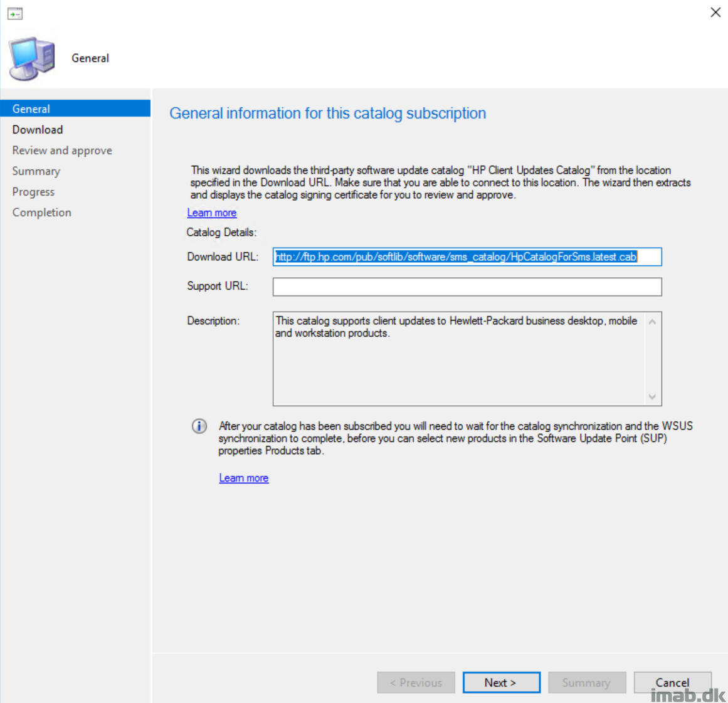Cancel the catalog subscription wizard
Viewport: 728px width, 703px height.
[x=672, y=682]
